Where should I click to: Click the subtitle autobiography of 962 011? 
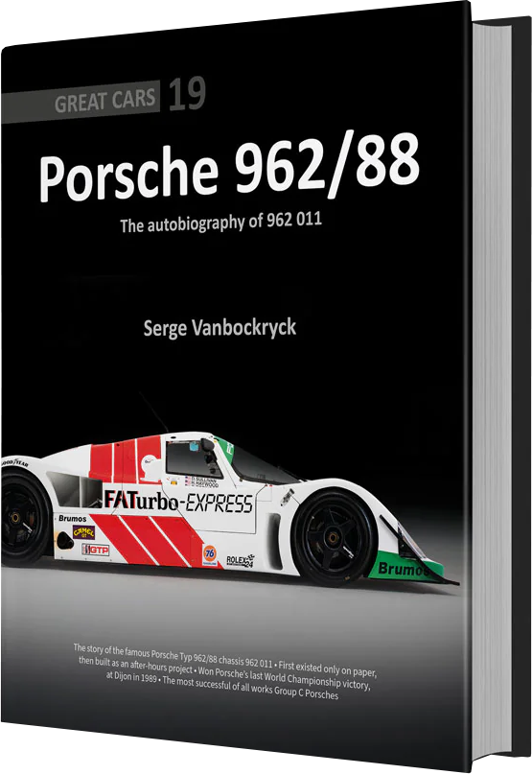[x=221, y=223]
